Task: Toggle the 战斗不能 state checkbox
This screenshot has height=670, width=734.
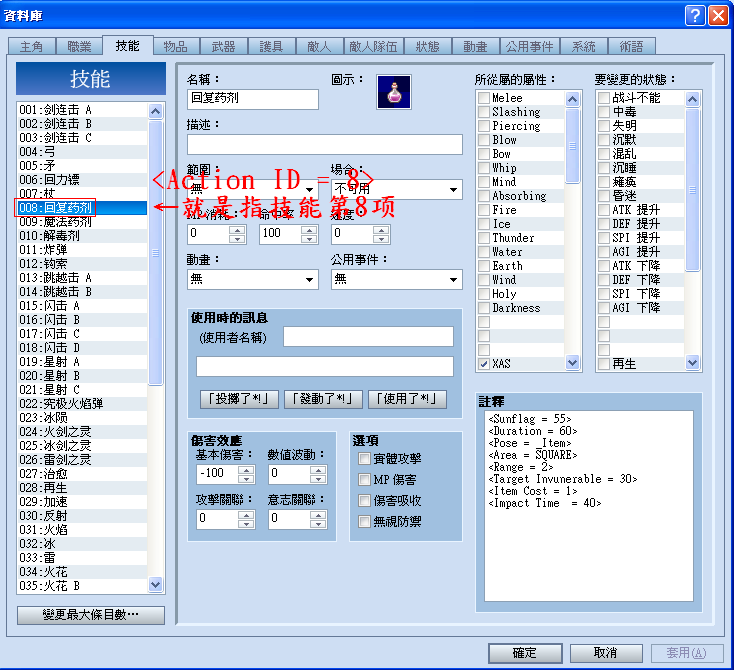Action: pyautogui.click(x=604, y=98)
